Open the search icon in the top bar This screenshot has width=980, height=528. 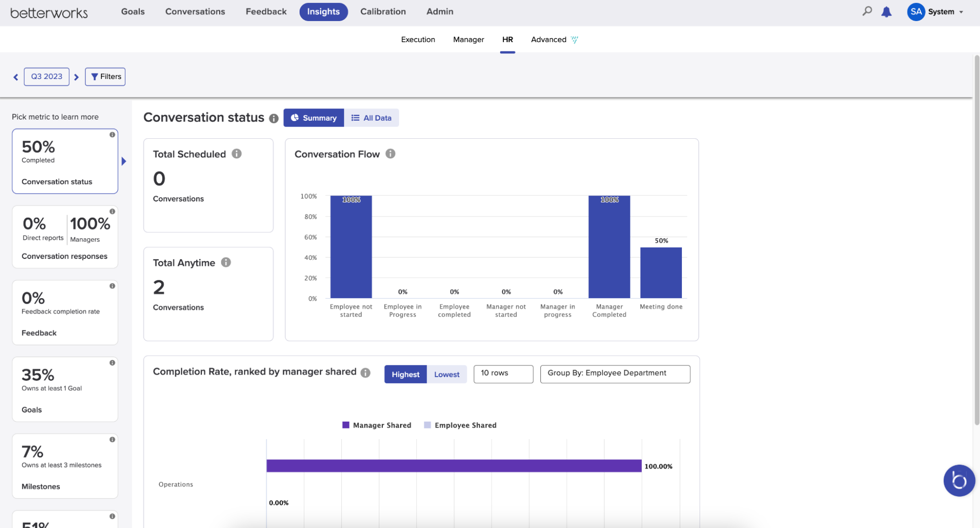click(x=867, y=11)
